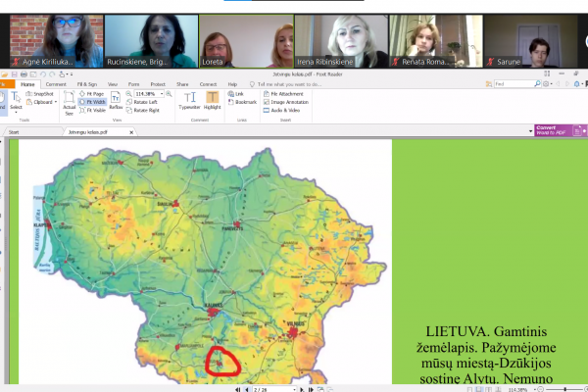588x392 pixels.
Task: Rotate the page right
Action: coord(143,110)
